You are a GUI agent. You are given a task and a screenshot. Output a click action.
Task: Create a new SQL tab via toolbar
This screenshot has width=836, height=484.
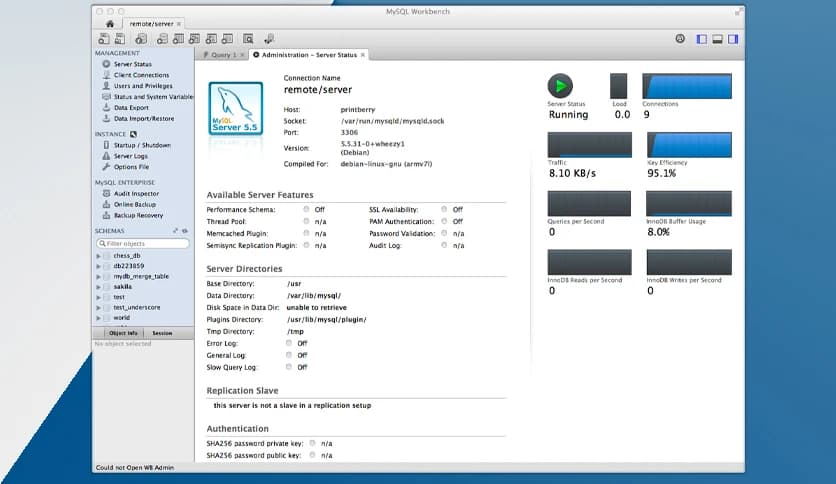[104, 39]
